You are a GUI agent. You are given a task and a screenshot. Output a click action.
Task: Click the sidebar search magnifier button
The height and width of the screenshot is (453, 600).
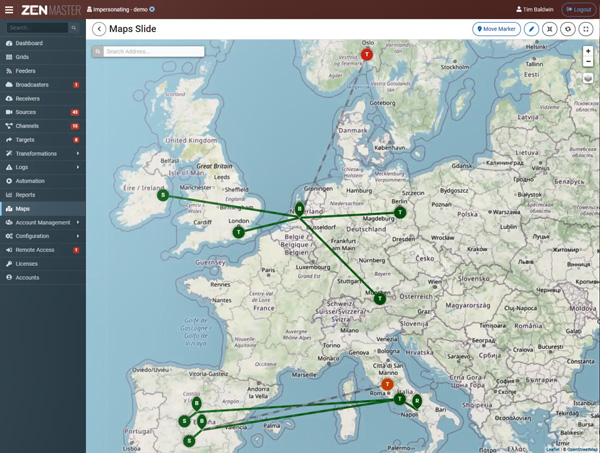[x=73, y=28]
